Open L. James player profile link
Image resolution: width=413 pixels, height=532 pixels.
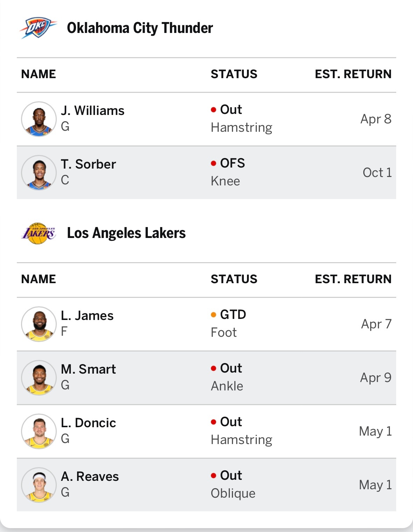coord(87,316)
